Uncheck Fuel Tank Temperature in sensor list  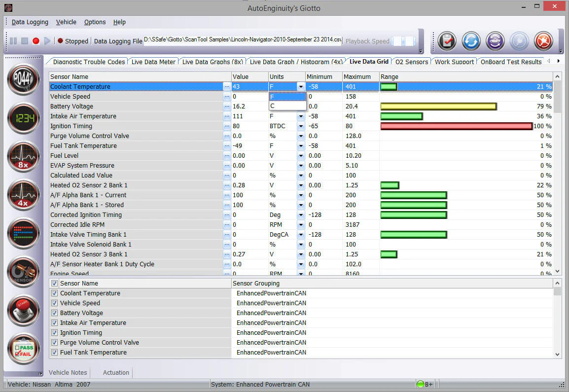54,352
